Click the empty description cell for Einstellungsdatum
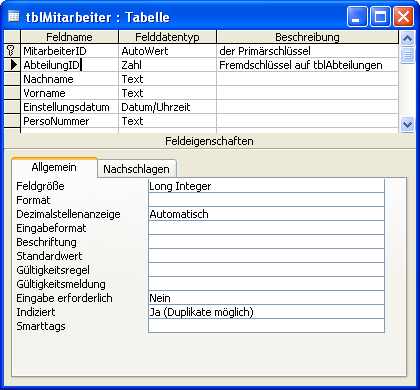Screen dimensions: 420x390 pos(307,107)
